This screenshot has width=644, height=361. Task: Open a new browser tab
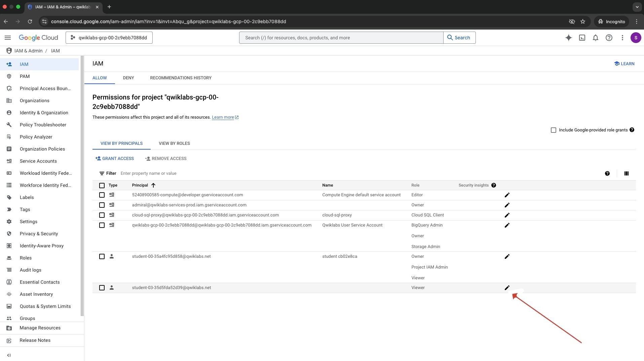click(x=109, y=7)
